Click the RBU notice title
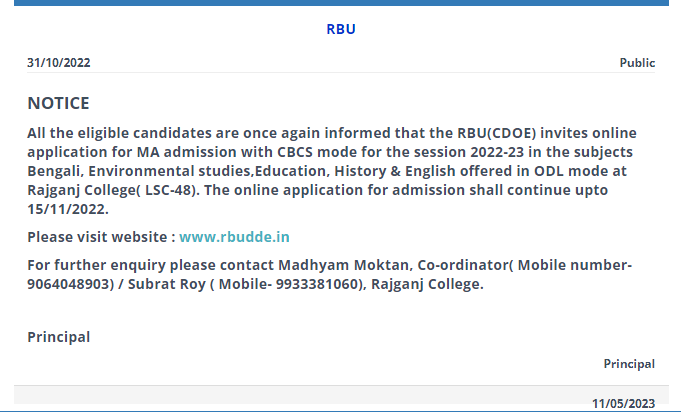This screenshot has height=412, width=681. click(341, 29)
